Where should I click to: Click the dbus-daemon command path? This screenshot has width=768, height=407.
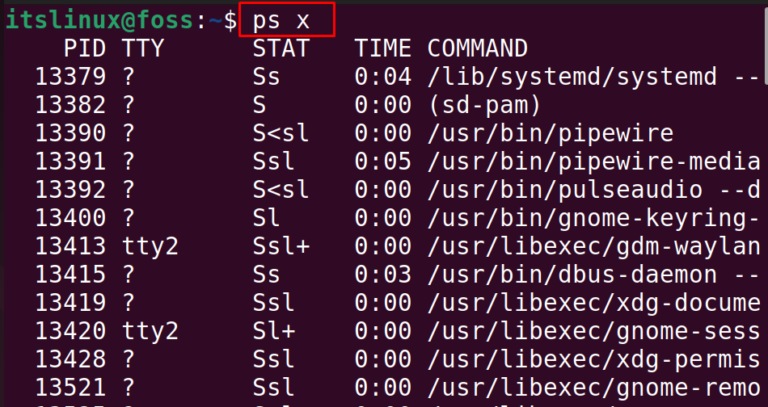594,275
